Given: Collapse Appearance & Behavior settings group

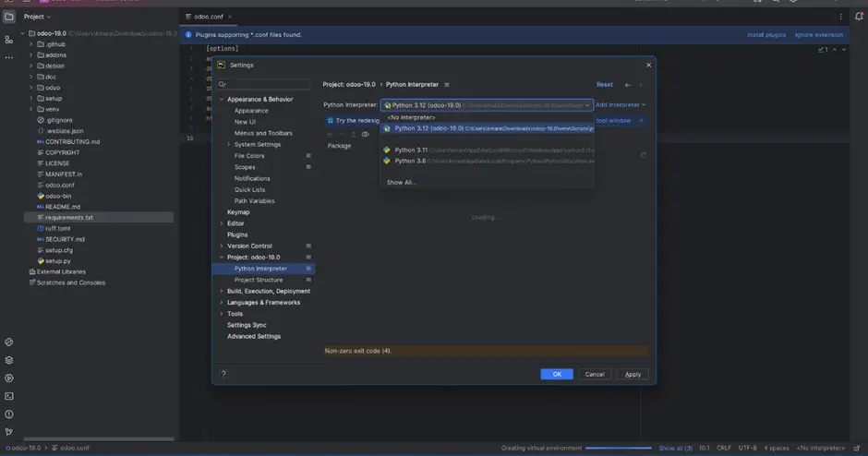Looking at the screenshot, I should click(x=222, y=99).
